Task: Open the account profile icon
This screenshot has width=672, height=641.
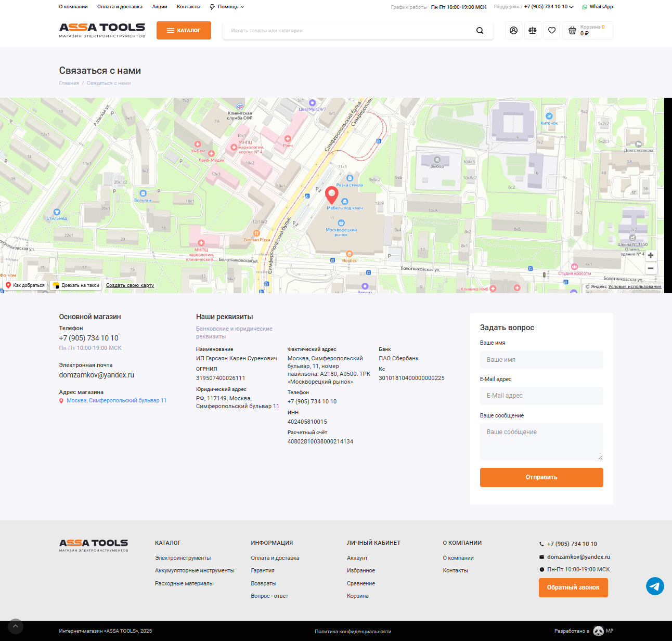Action: coord(513,31)
